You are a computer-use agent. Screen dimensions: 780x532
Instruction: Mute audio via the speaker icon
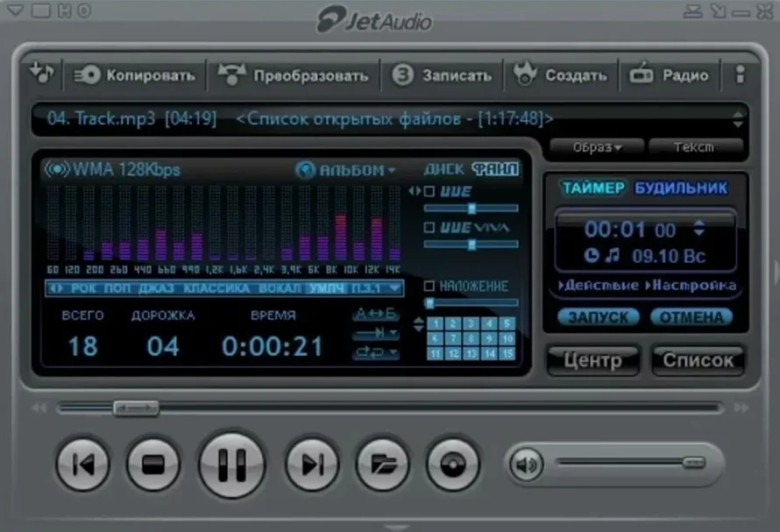click(525, 465)
